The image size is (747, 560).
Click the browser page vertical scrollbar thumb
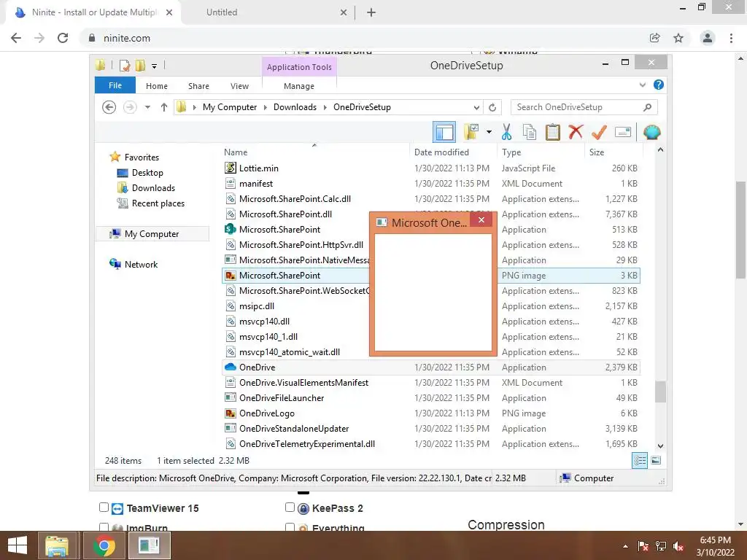pos(740,230)
